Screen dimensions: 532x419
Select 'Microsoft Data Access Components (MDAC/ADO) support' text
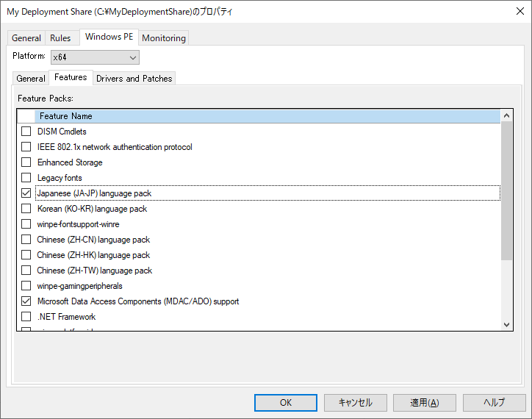(138, 301)
